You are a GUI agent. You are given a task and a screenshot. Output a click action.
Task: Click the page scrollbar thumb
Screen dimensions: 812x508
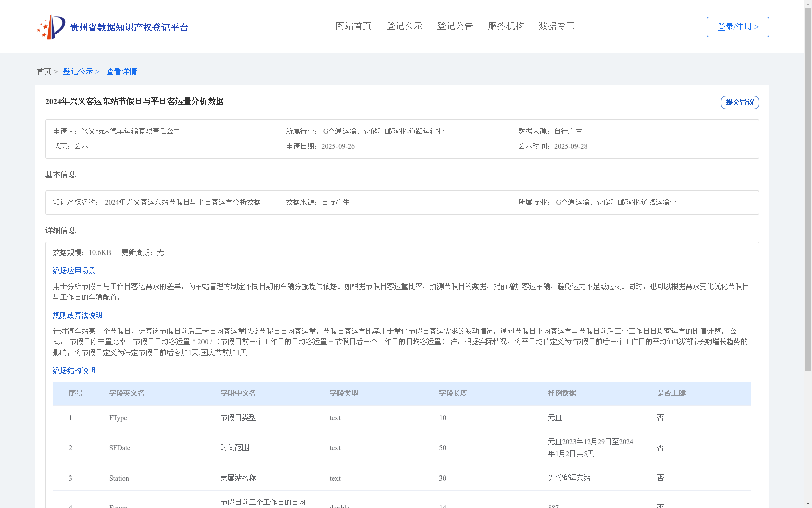[x=808, y=189]
